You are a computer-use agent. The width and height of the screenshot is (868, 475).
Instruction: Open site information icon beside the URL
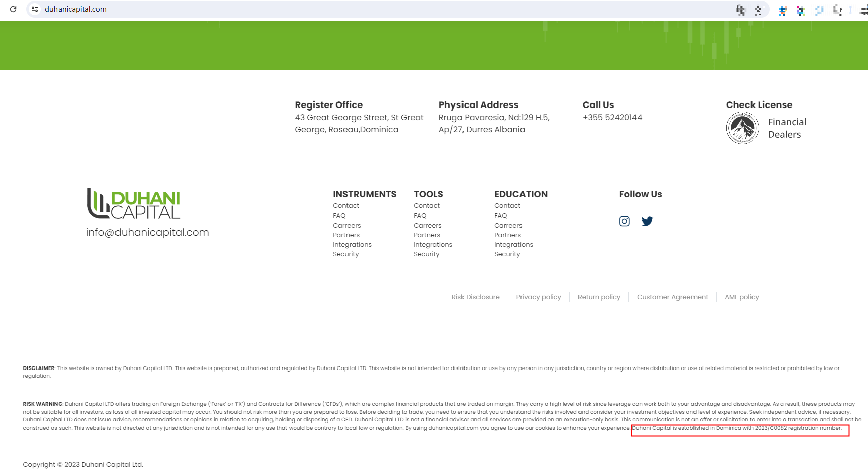click(x=35, y=9)
